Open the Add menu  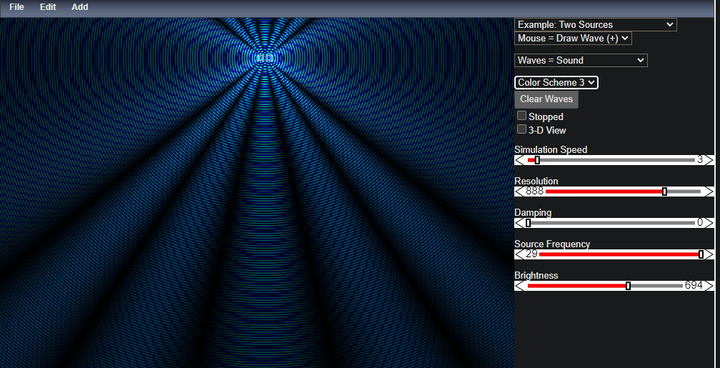(x=80, y=7)
